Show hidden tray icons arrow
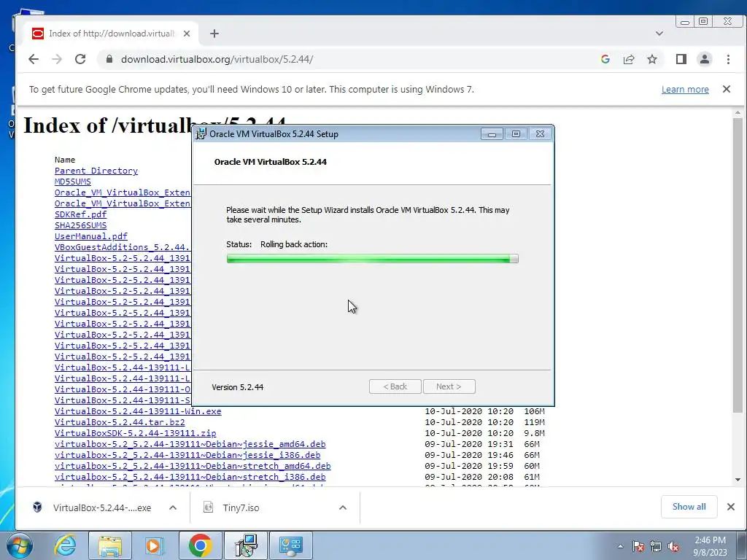Viewport: 747px width, 560px height. pos(620,547)
